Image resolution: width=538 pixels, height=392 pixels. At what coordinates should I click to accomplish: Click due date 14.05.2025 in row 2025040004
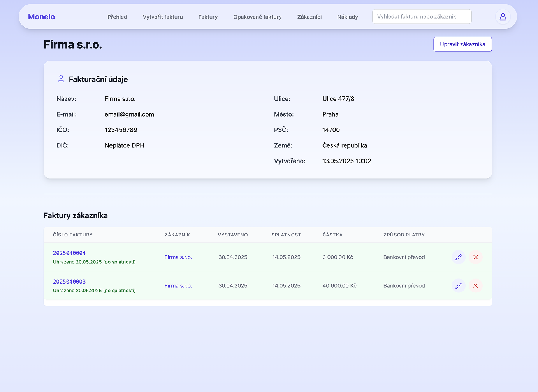[x=286, y=257]
